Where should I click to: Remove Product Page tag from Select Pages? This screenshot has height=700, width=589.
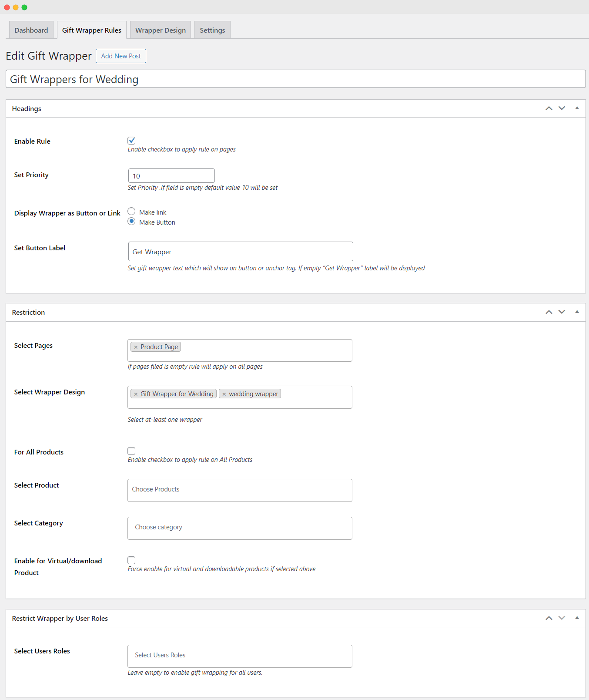136,347
